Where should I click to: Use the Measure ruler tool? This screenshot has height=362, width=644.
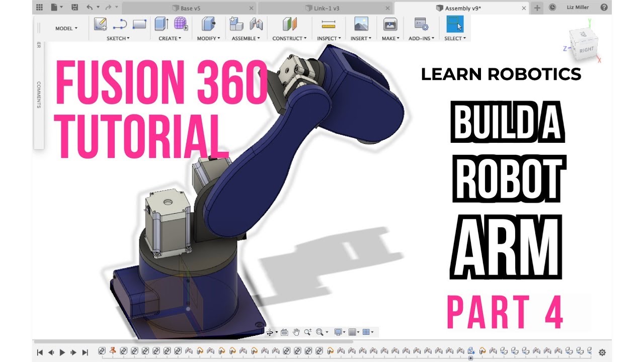tap(329, 24)
